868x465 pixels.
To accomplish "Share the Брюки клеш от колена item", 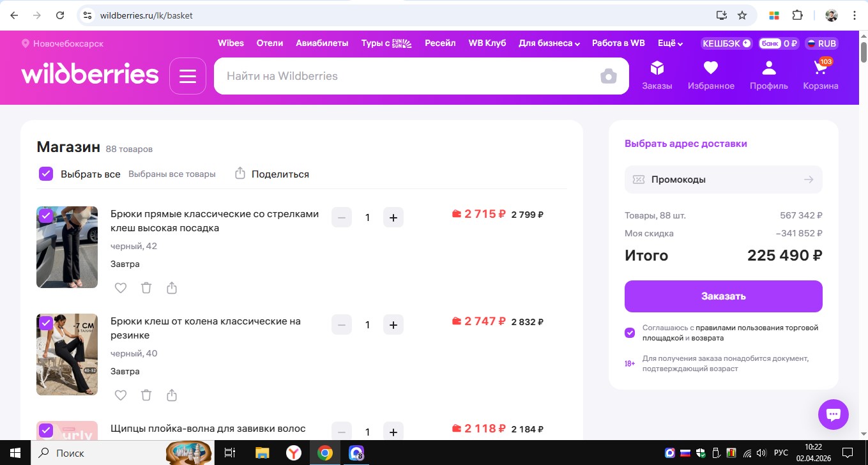I will tap(172, 395).
